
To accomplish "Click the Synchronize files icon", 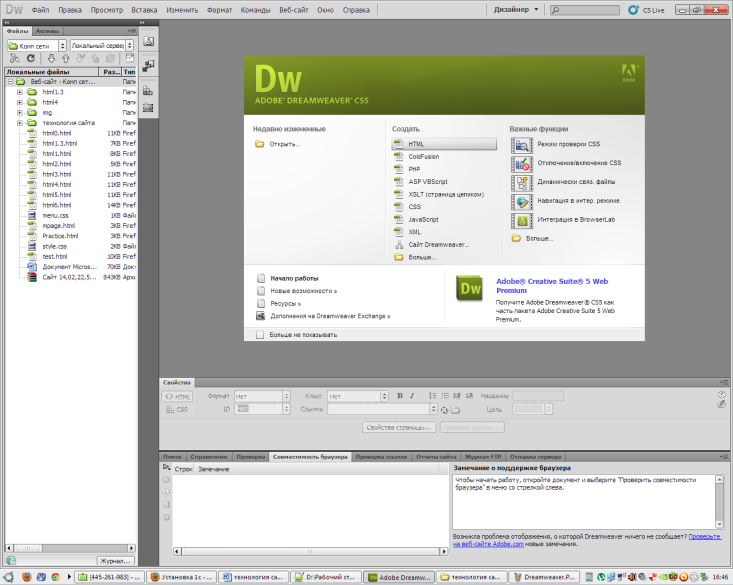I will [x=110, y=58].
